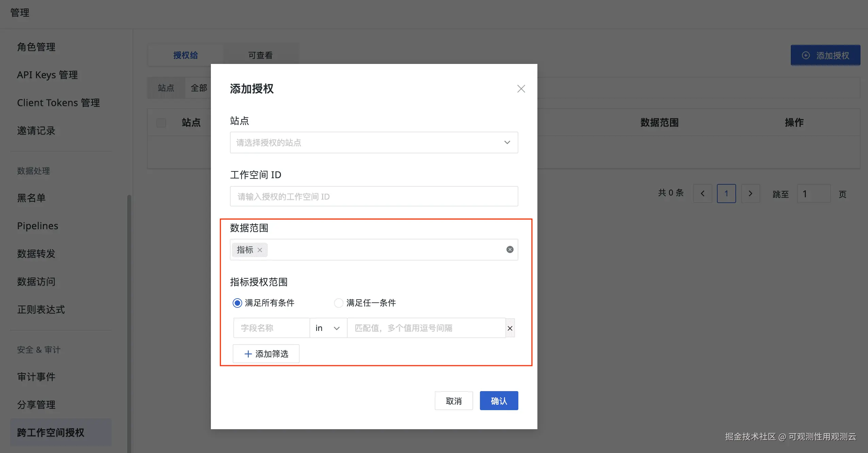
Task: Open 黑名单 in the sidebar
Action: point(31,198)
